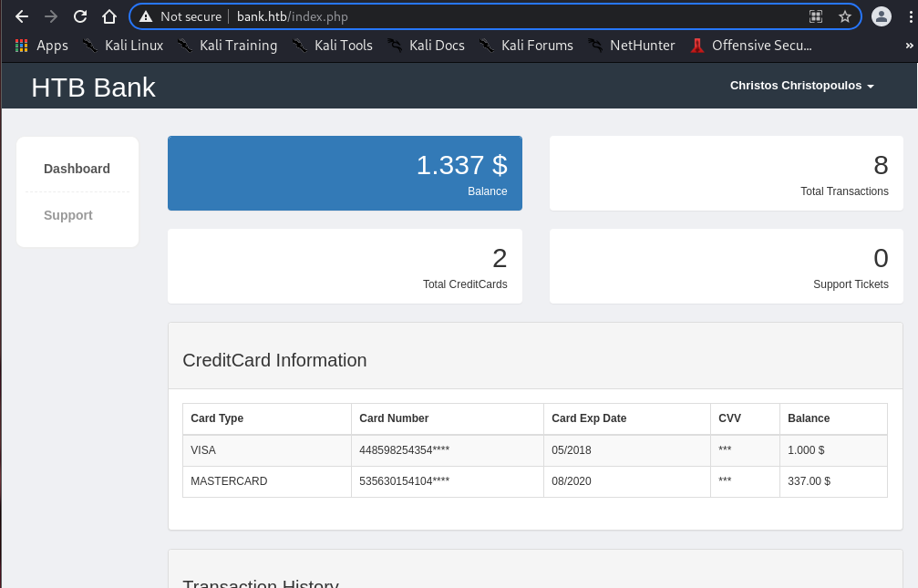Click the browser back arrow
Viewport: 918px width, 588px height.
[22, 16]
